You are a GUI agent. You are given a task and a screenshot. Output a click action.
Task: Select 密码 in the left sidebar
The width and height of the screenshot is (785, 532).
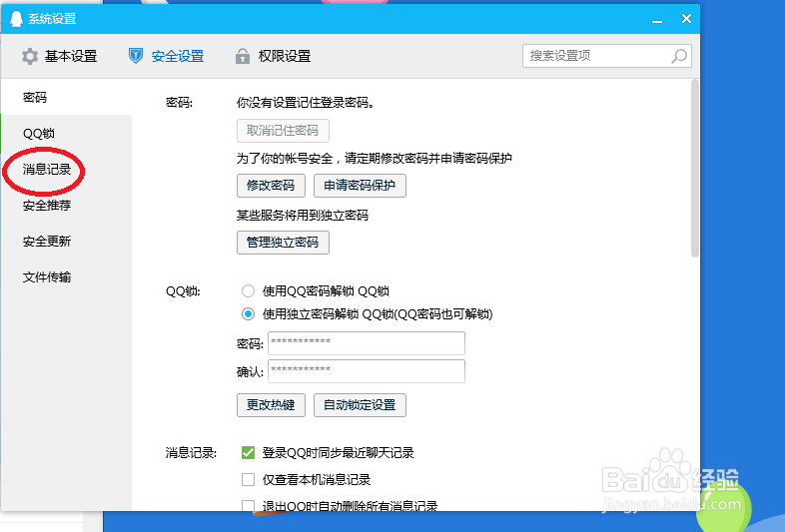pos(66,97)
